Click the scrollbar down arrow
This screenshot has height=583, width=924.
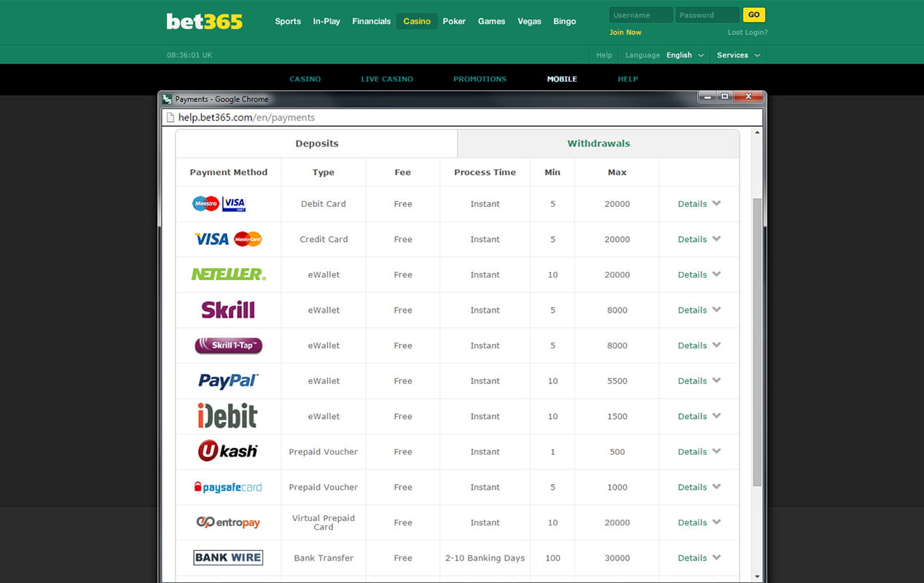tap(757, 576)
